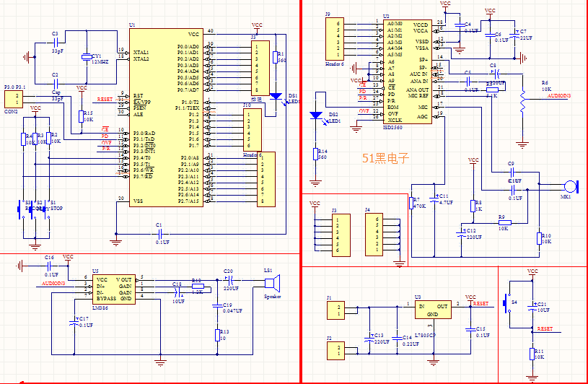Select resistor R7 470K
Image resolution: width=588 pixels, height=384 pixels.
411,203
